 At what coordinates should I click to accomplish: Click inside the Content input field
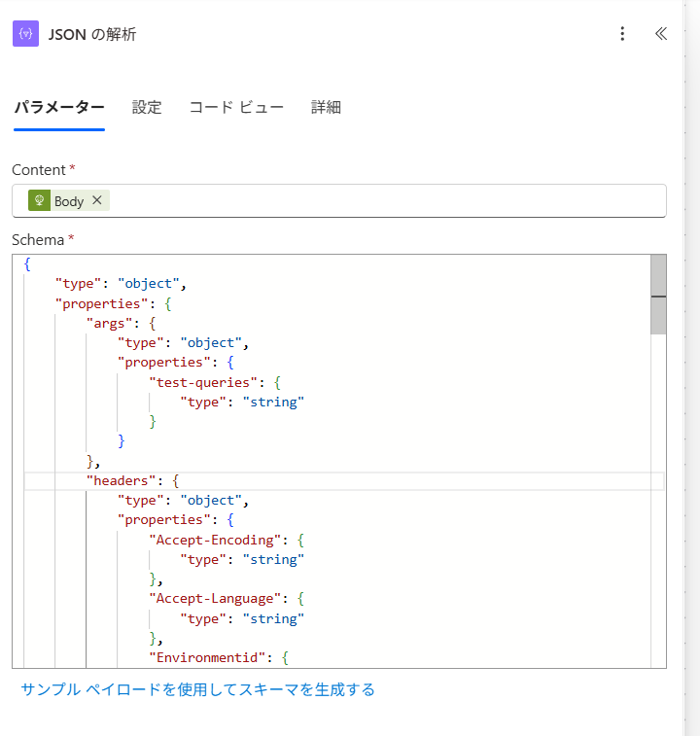339,201
